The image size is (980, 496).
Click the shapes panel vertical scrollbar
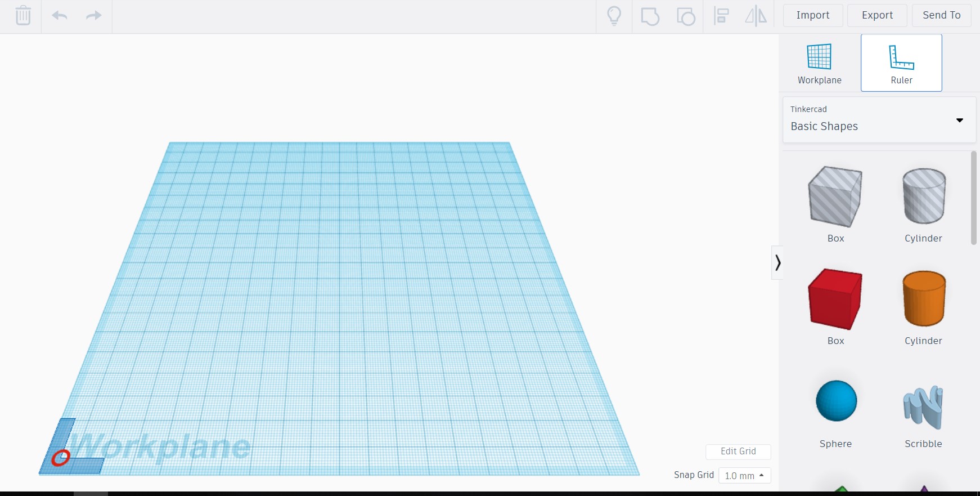coord(974,197)
